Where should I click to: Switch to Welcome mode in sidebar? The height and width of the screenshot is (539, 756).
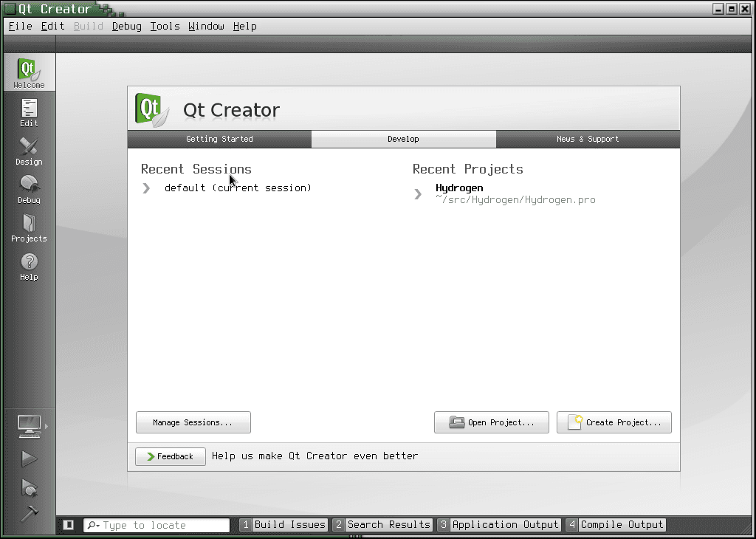pyautogui.click(x=29, y=72)
